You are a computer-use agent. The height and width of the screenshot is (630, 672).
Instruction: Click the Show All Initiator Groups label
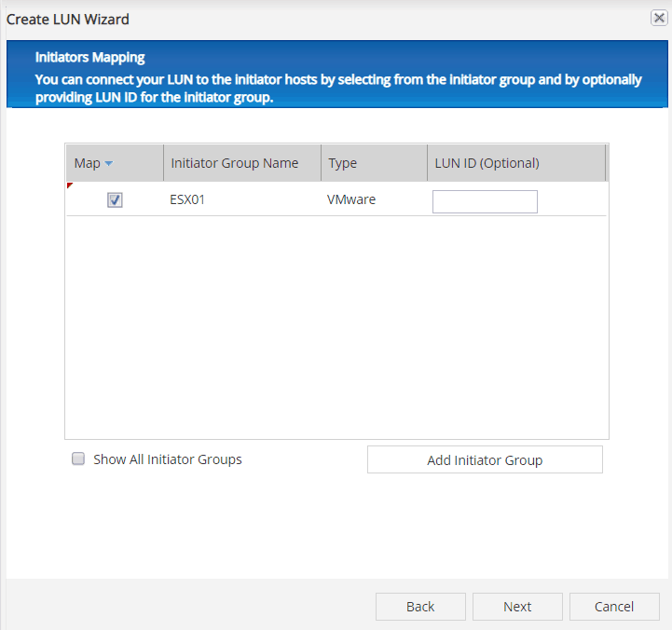tap(168, 459)
